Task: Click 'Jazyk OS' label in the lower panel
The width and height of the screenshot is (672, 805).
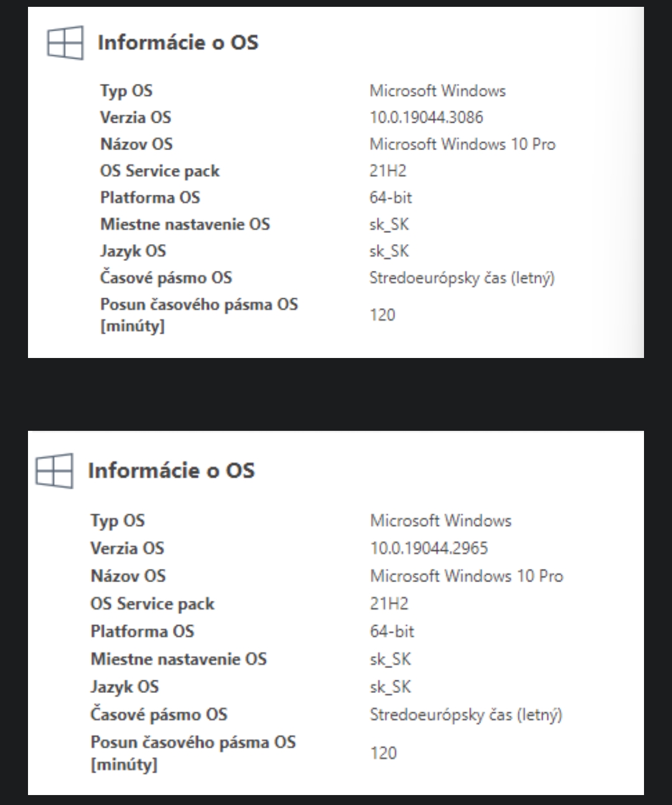Action: coord(124,687)
